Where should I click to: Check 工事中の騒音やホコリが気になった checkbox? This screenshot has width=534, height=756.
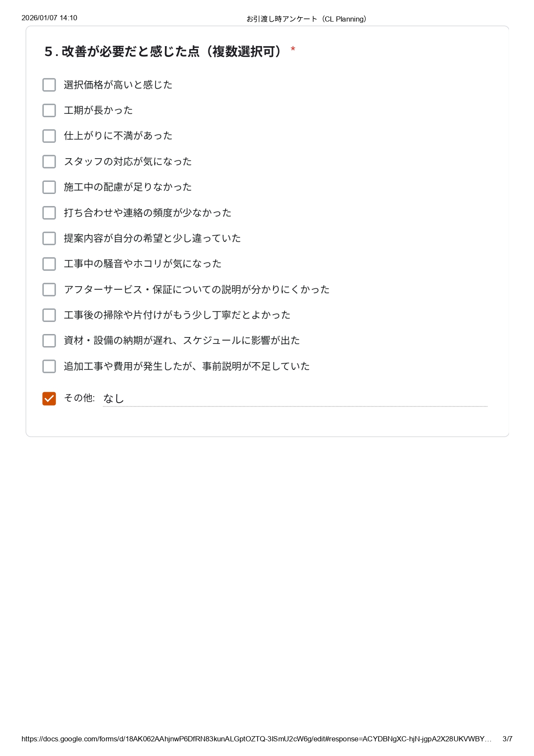click(x=49, y=264)
